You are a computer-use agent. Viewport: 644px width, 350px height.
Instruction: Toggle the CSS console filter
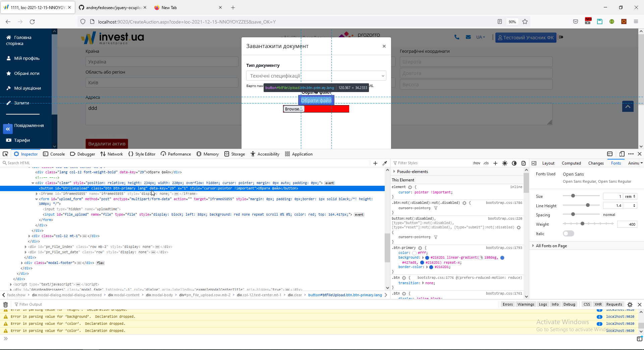pos(587,305)
